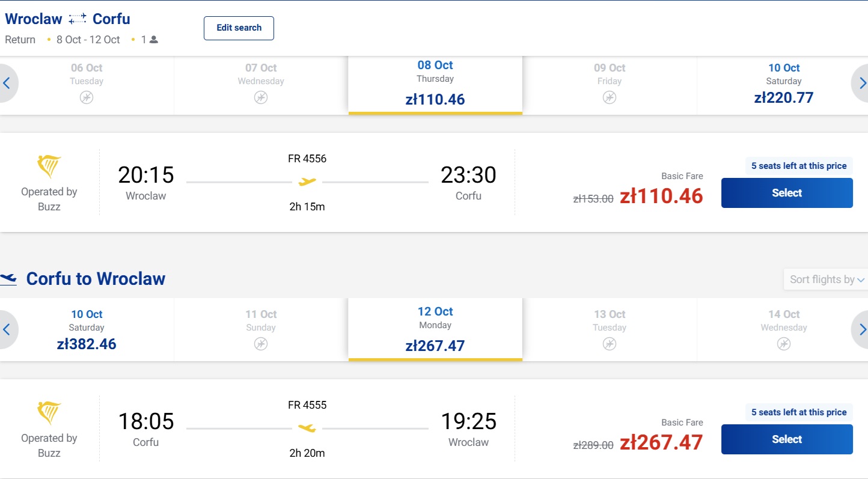Click the Ryanair harp logo on FR 4556
868x479 pixels.
click(x=49, y=166)
